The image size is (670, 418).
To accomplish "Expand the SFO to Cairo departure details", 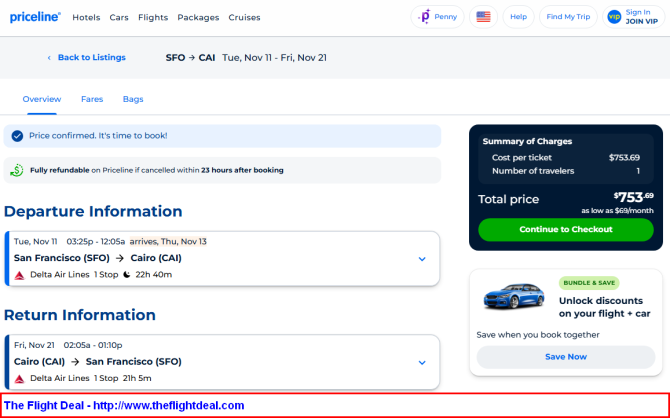I will pos(422,259).
